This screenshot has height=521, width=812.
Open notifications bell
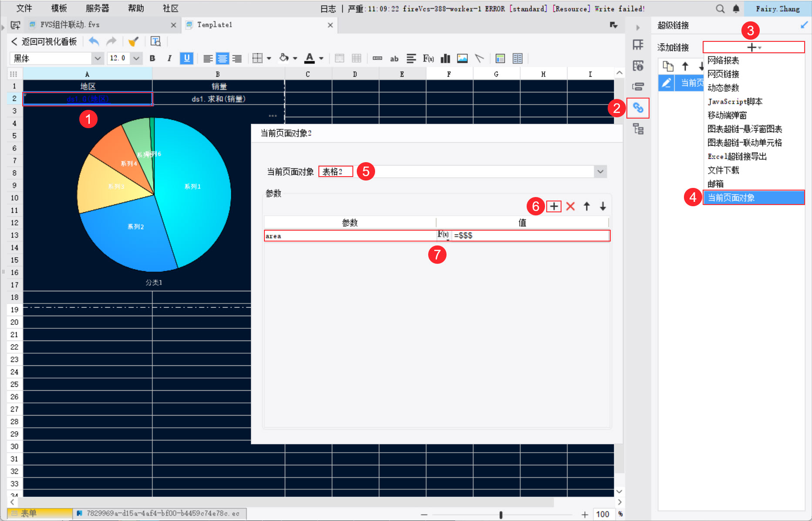tap(736, 9)
